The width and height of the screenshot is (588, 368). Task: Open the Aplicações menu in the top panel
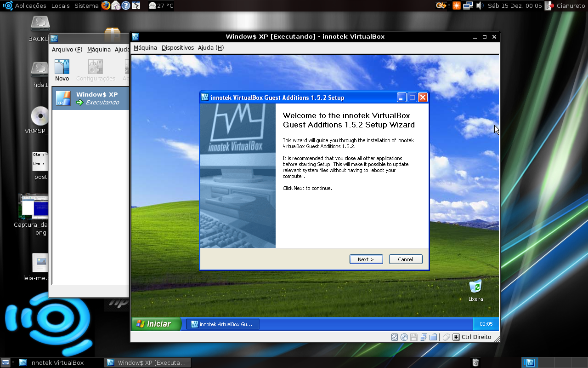(31, 6)
